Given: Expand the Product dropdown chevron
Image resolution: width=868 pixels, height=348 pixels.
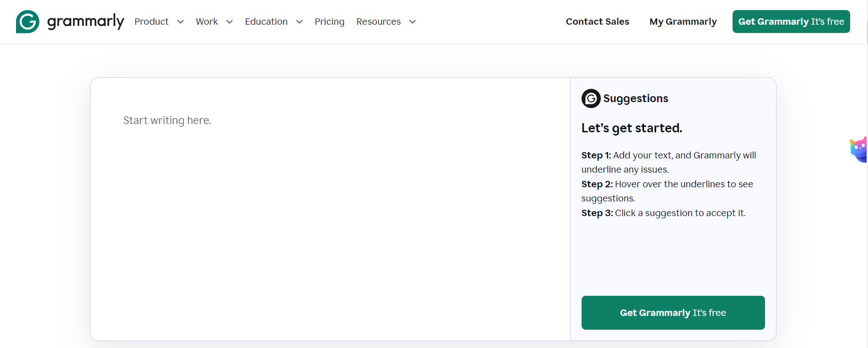Looking at the screenshot, I should (180, 22).
